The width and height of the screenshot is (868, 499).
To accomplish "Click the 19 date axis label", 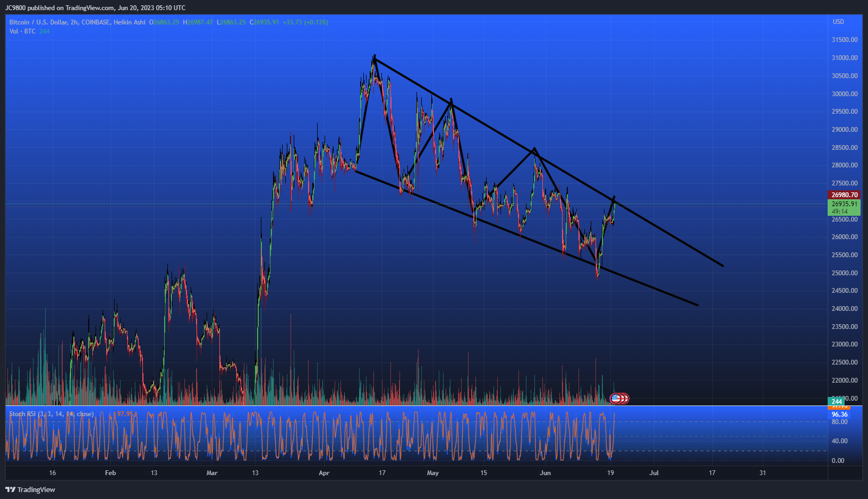I will click(x=610, y=473).
